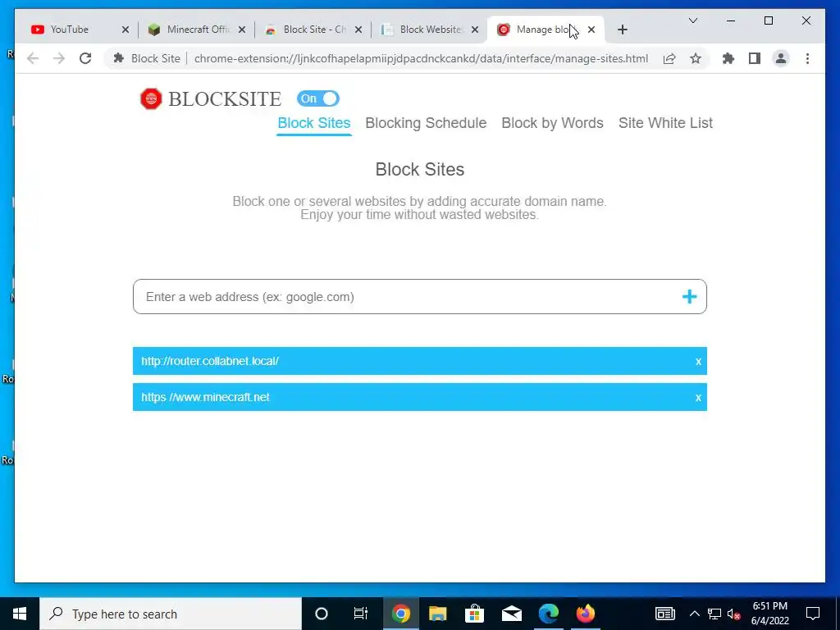Screen dimensions: 840x630
Task: Open News and interests taskbar icon
Action: (664, 614)
